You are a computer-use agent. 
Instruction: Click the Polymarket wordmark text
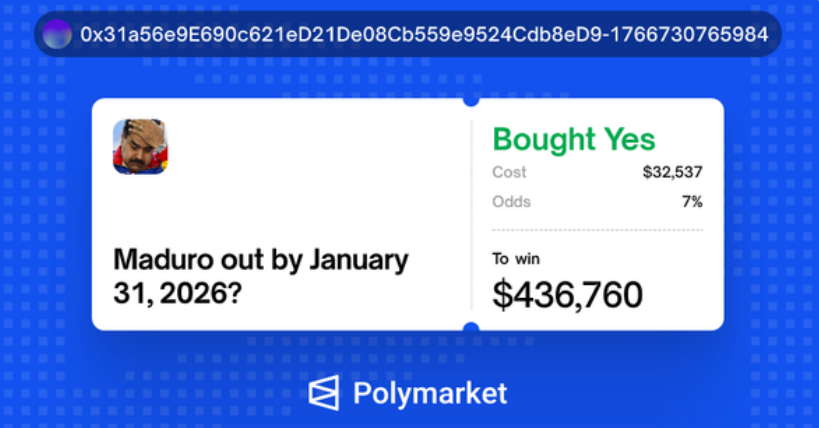(x=430, y=393)
